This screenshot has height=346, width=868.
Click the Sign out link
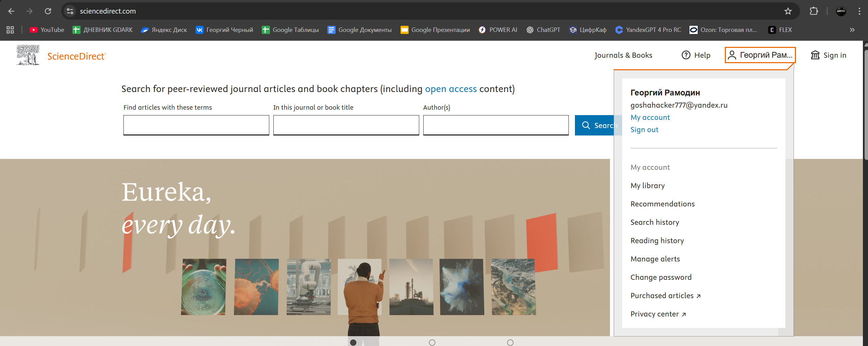point(644,130)
